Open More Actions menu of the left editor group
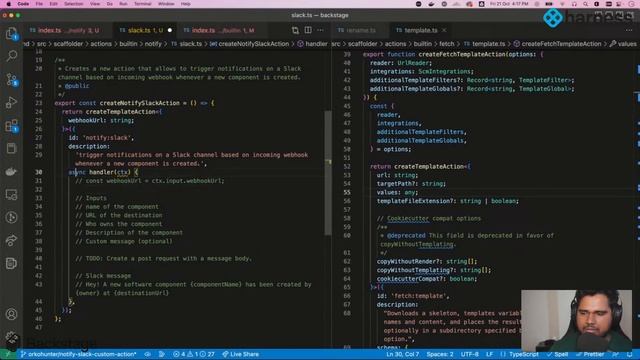The height and width of the screenshot is (360, 640). 320,30
